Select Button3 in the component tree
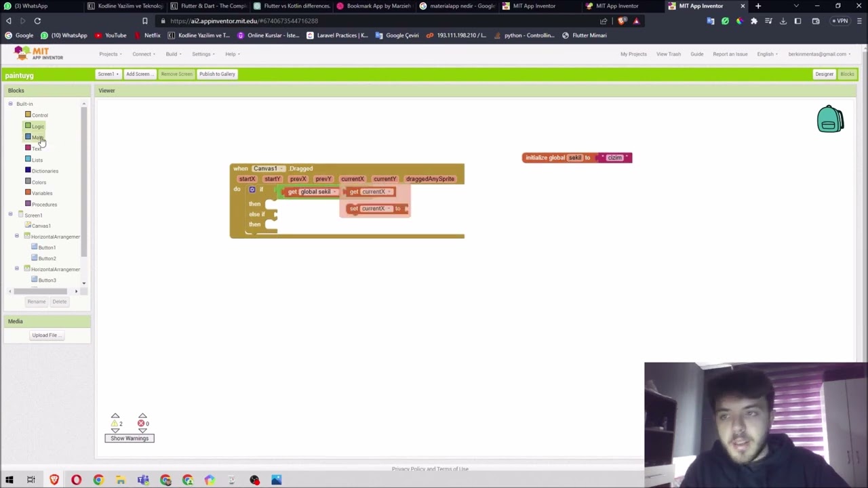 (x=47, y=280)
